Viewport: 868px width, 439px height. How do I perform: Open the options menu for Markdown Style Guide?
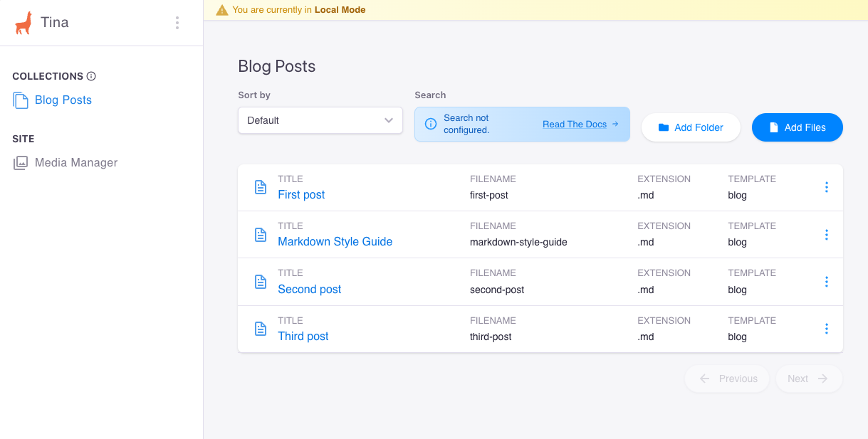click(x=826, y=234)
